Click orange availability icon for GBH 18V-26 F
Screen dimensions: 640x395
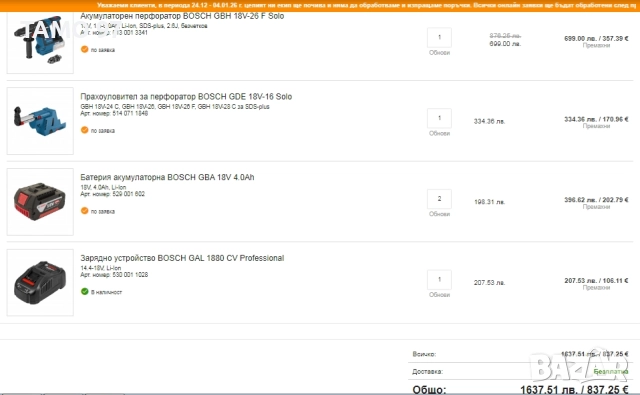(84, 49)
